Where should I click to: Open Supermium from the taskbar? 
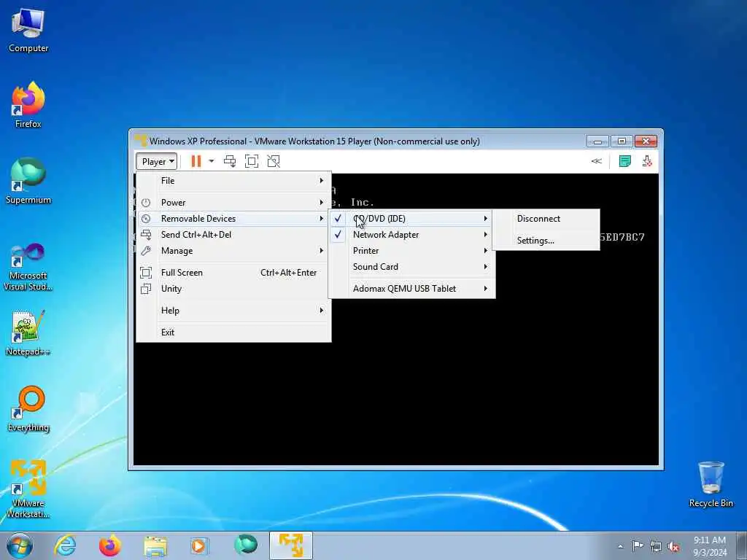(246, 545)
